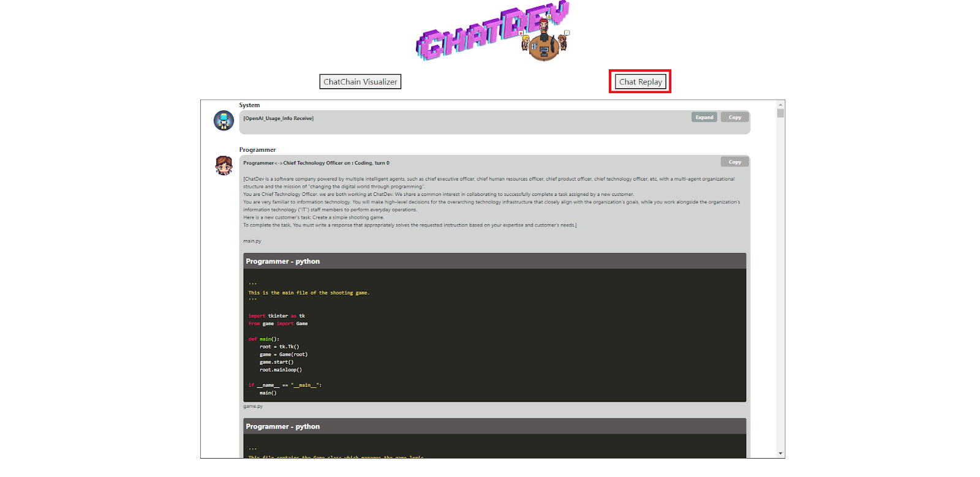Click the second "Programmer - python" code header
Viewport: 980px width, 477px height.
(x=494, y=427)
